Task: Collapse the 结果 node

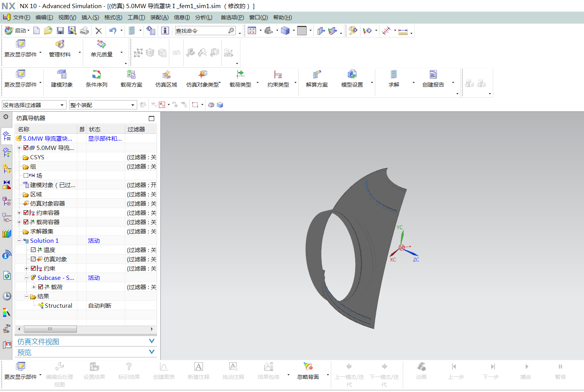Action: click(26, 296)
